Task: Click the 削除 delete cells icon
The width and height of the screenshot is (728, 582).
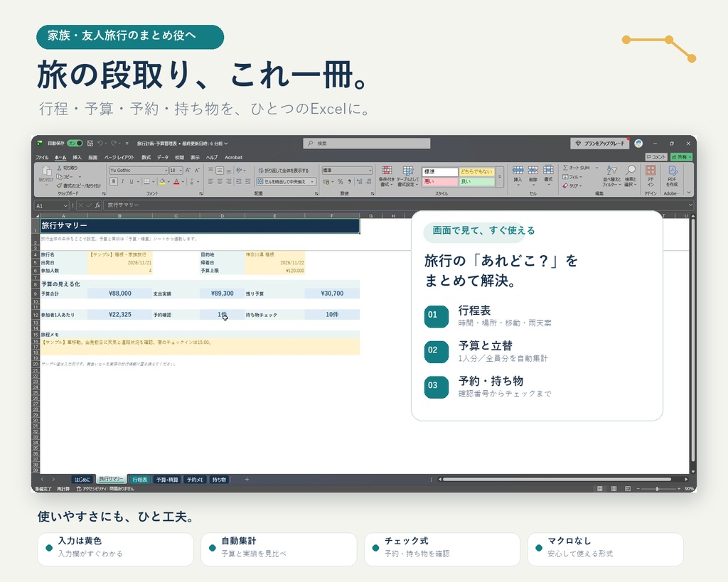Action: point(533,171)
